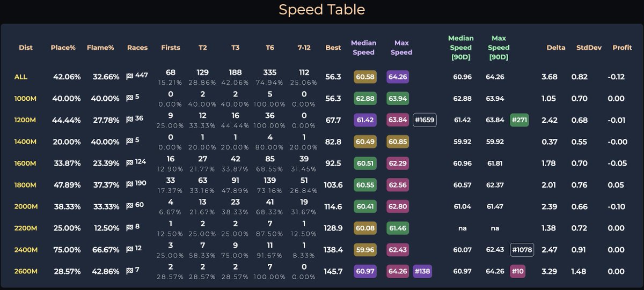
Task: Click the race flag icon in the 1200M row
Action: click(x=129, y=120)
